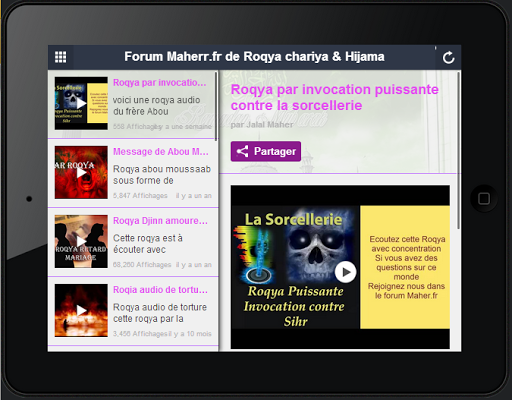Click the right content scrollbar
Screen dimensions: 512x400
pos(459,150)
